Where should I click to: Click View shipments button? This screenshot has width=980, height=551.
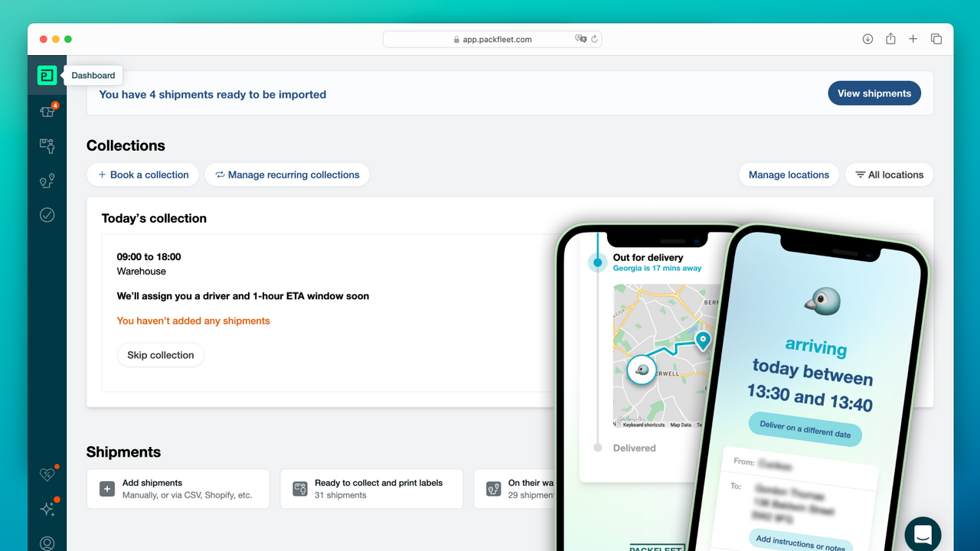874,93
